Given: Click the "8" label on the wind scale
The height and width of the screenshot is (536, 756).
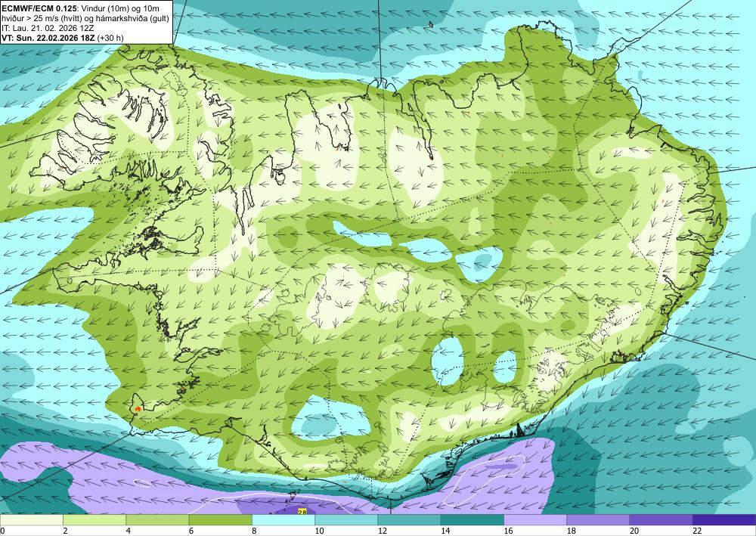Looking at the screenshot, I should tap(254, 531).
